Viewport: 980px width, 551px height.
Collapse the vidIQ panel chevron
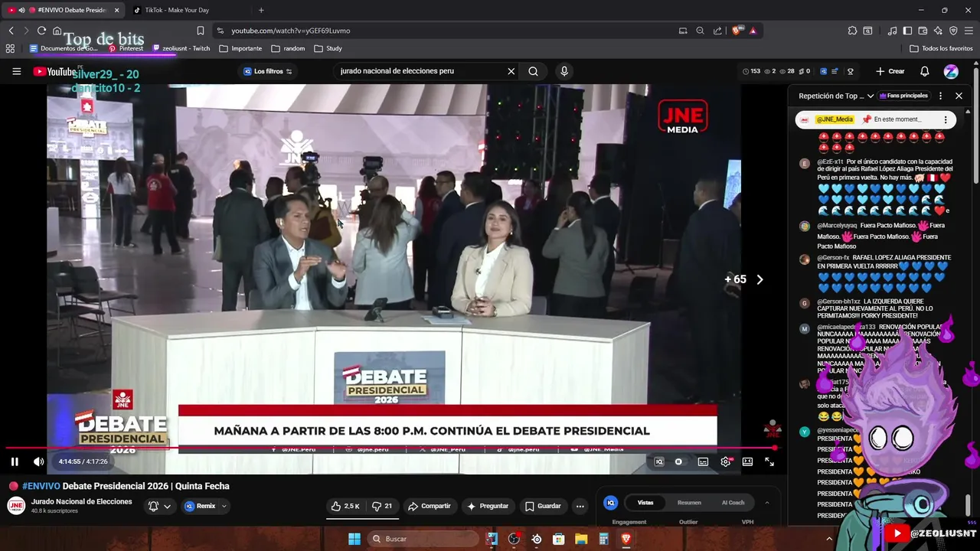(x=766, y=503)
